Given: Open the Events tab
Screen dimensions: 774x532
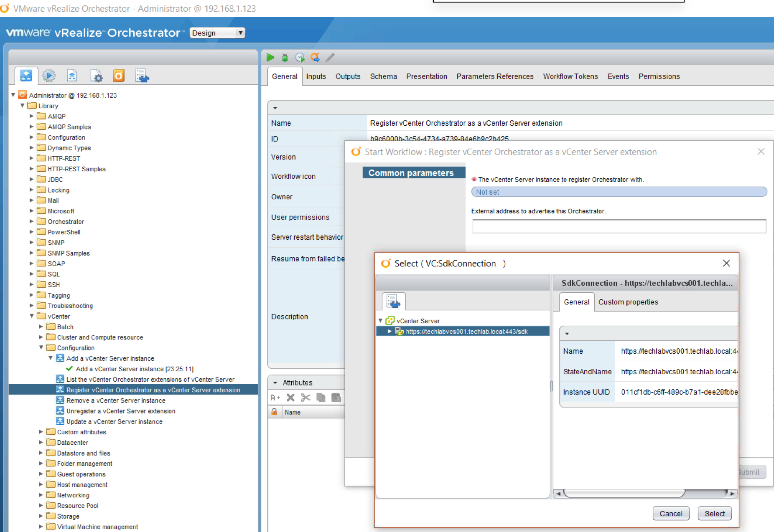Looking at the screenshot, I should tap(618, 76).
